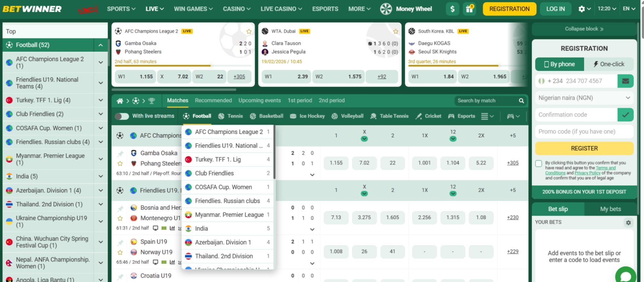The width and height of the screenshot is (644, 282).
Task: Open the Nigerian naira currency dropdown
Action: click(x=584, y=98)
